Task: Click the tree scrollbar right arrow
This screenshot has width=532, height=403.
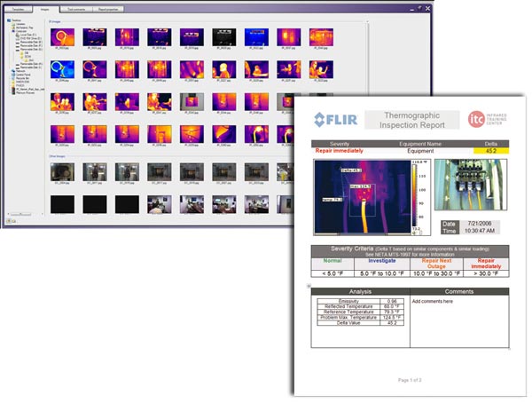Action: [43, 215]
